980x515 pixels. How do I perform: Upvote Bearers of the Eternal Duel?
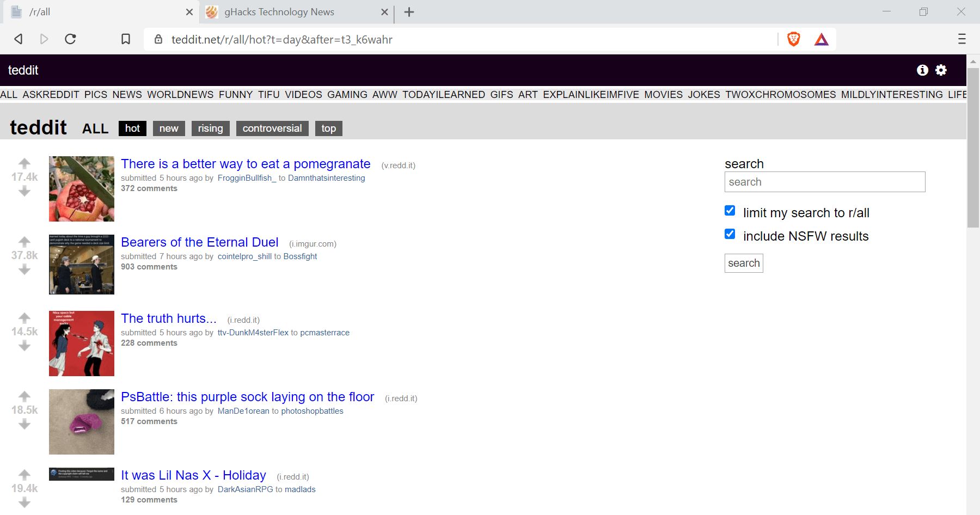(24, 241)
